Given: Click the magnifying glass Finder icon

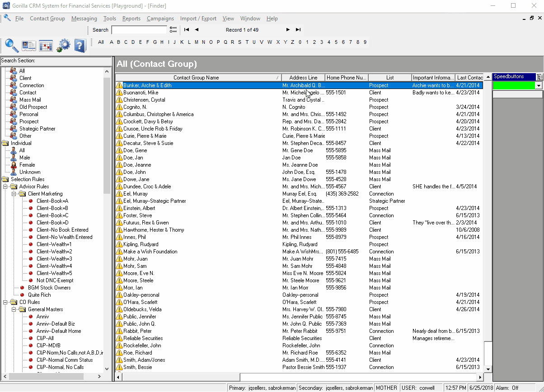Looking at the screenshot, I should (x=12, y=46).
